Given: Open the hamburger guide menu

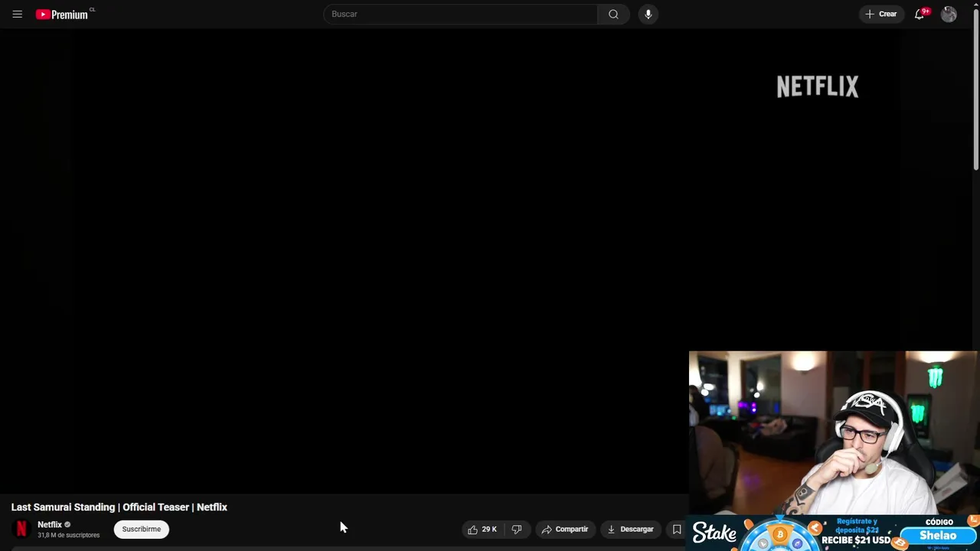Looking at the screenshot, I should pyautogui.click(x=17, y=14).
